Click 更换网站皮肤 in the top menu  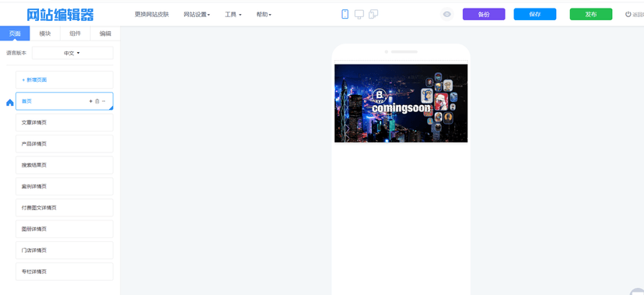[x=152, y=14]
